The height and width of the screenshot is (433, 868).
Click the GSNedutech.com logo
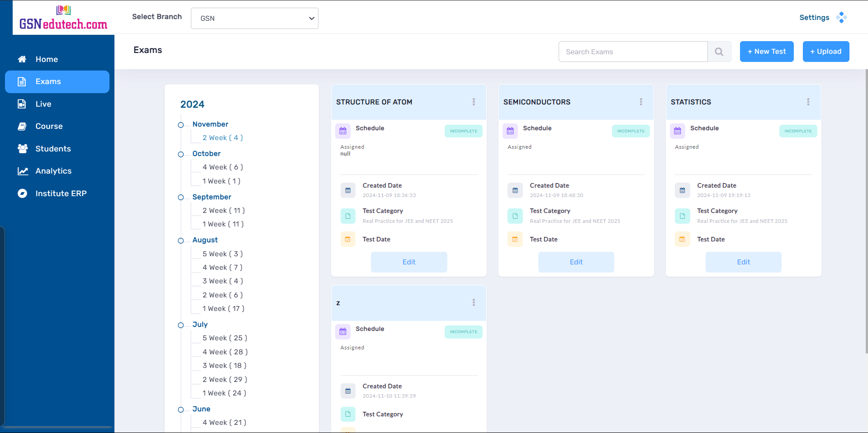[x=63, y=18]
